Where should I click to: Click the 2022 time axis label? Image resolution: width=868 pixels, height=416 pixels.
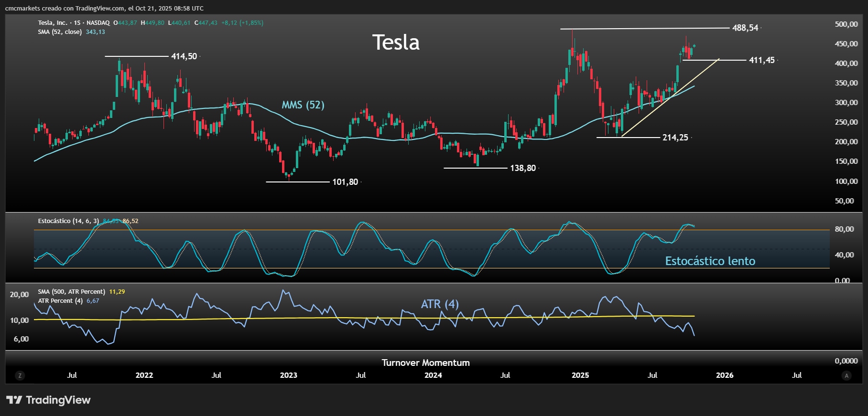[144, 375]
